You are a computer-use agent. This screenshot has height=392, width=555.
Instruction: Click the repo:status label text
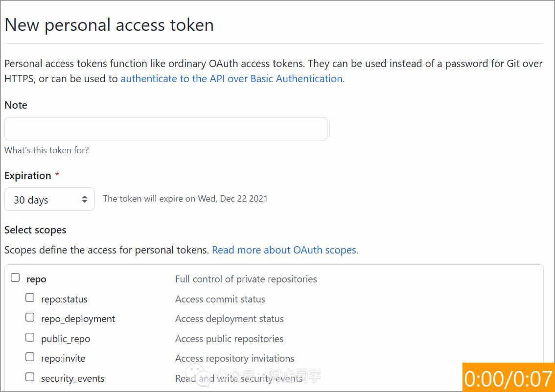click(64, 300)
